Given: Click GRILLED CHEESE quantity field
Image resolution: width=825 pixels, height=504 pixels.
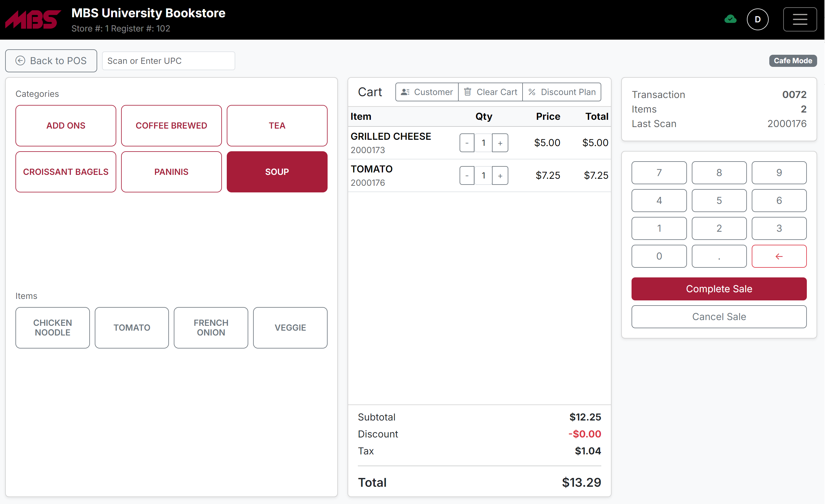Looking at the screenshot, I should pyautogui.click(x=483, y=143).
